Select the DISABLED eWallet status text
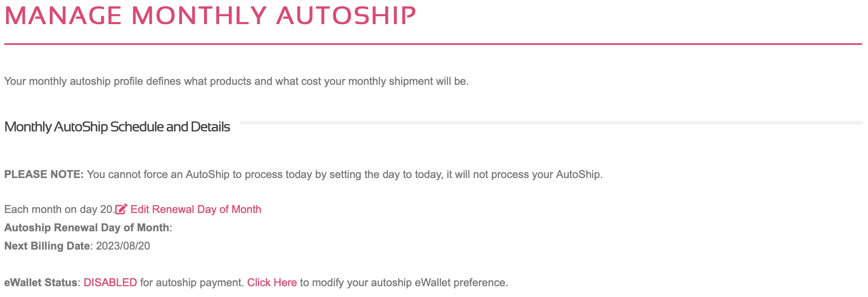This screenshot has width=868, height=297. [110, 282]
